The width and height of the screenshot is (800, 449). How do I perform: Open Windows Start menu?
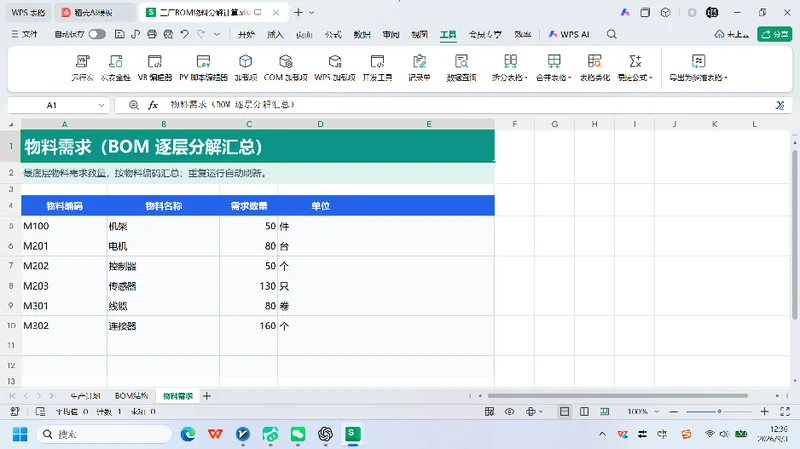(20, 434)
